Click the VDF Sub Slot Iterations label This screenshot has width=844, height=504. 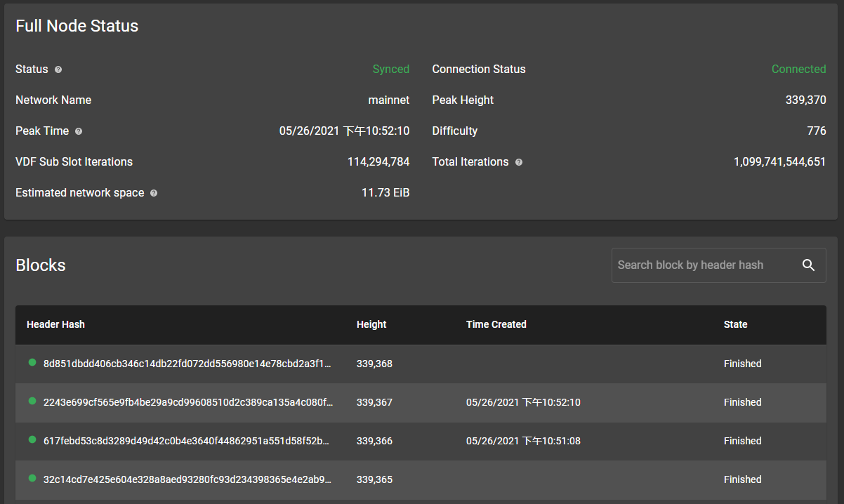tap(74, 162)
